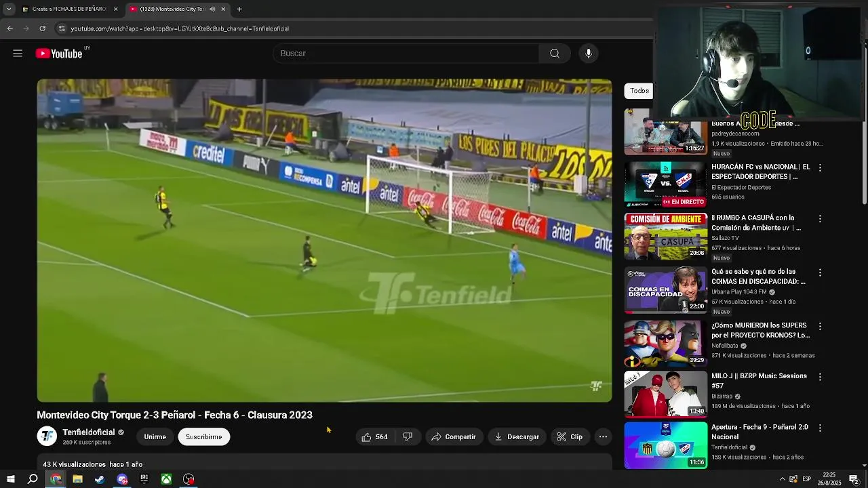The width and height of the screenshot is (868, 488).
Task: Dislike the video with the thumbs-down button
Action: pos(408,436)
